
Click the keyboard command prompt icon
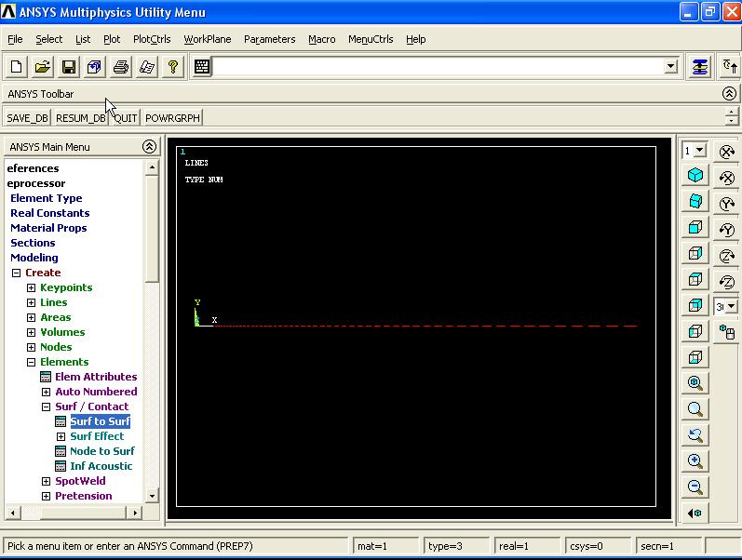(202, 67)
